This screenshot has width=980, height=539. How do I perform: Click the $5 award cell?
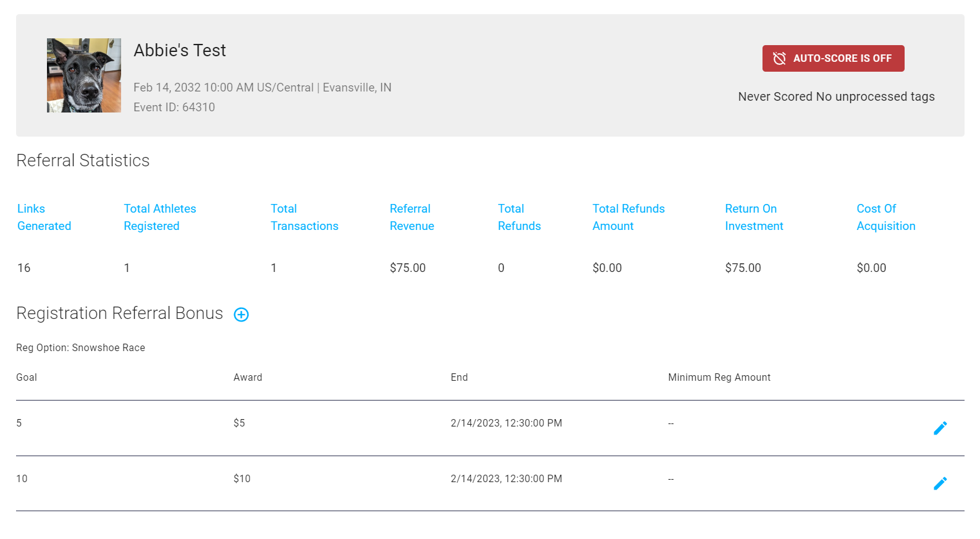(239, 423)
